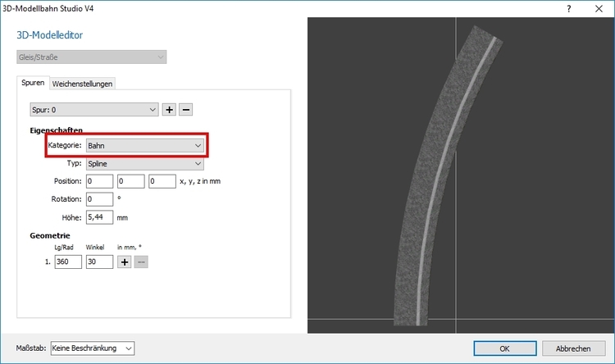Screen dimensions: 615x364
Task: Open the help question mark button
Action: click(x=569, y=9)
